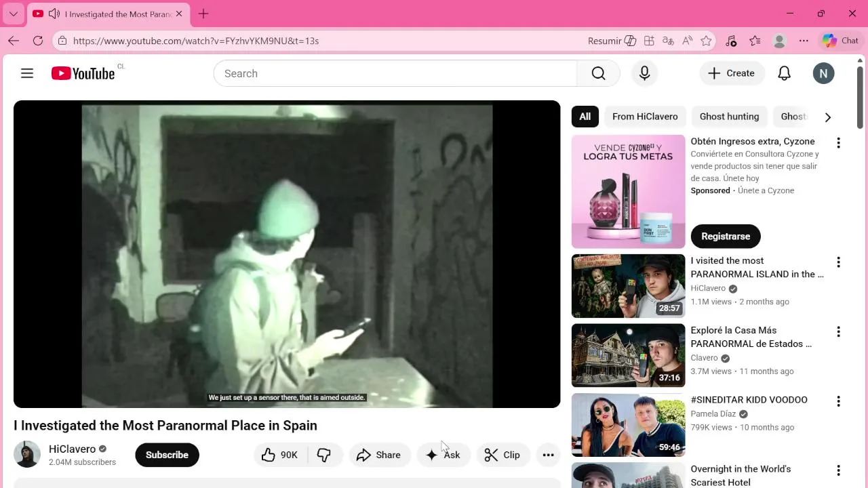Screen dimensions: 868x488
Task: Pause the video by clicking player
Action: 287,254
